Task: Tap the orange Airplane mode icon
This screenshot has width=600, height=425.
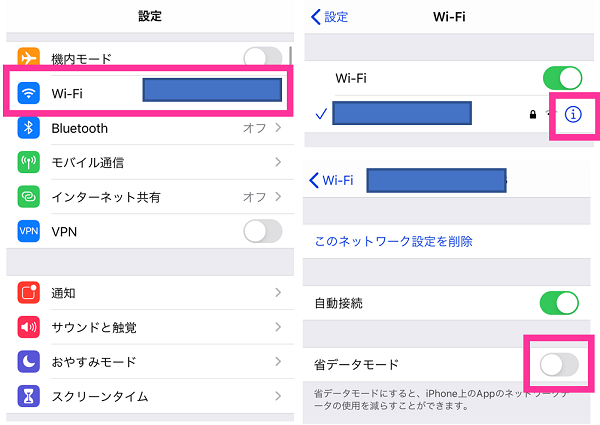Action: pyautogui.click(x=29, y=58)
